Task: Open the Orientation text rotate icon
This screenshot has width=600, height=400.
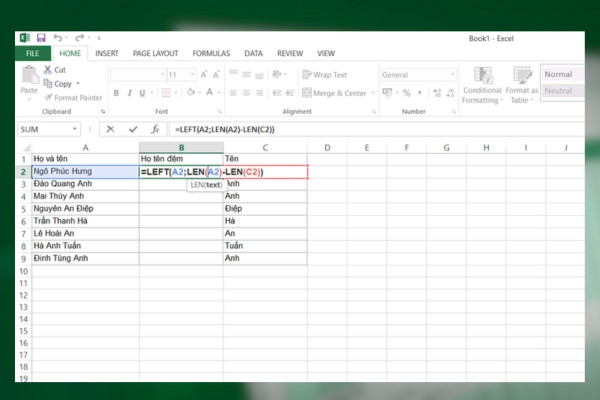Action: pyautogui.click(x=277, y=74)
